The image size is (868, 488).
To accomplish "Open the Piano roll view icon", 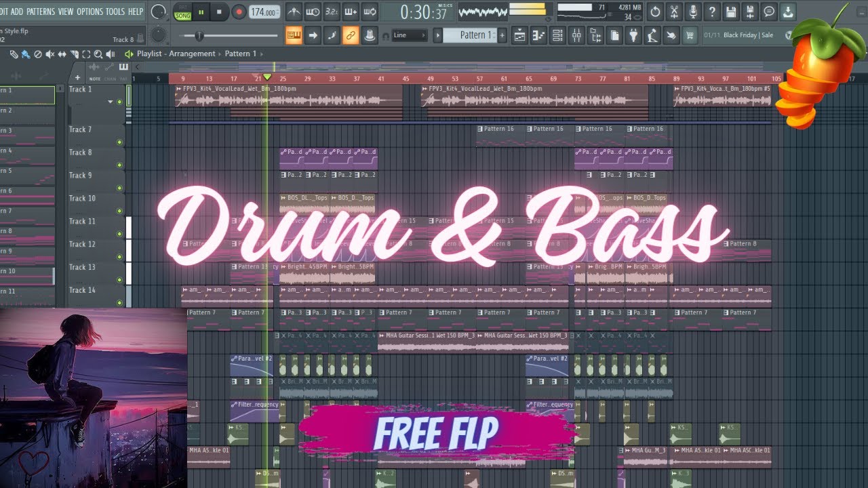I will tap(538, 35).
